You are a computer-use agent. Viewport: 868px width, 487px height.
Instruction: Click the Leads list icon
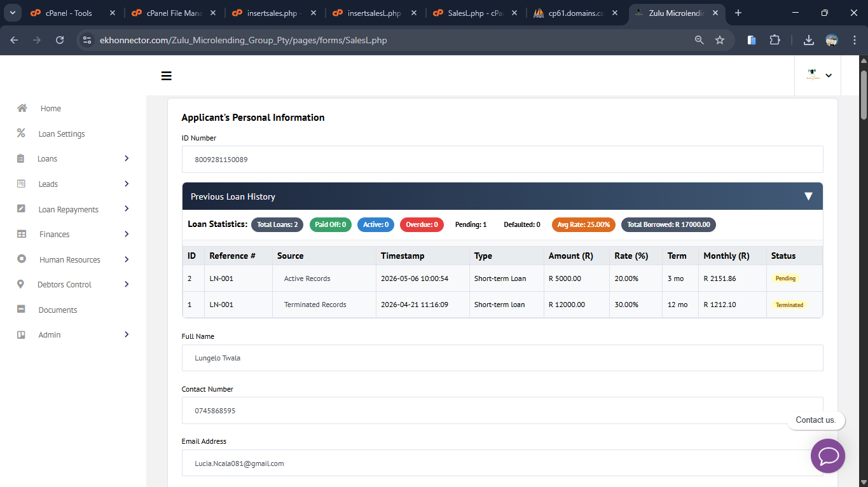(21, 184)
